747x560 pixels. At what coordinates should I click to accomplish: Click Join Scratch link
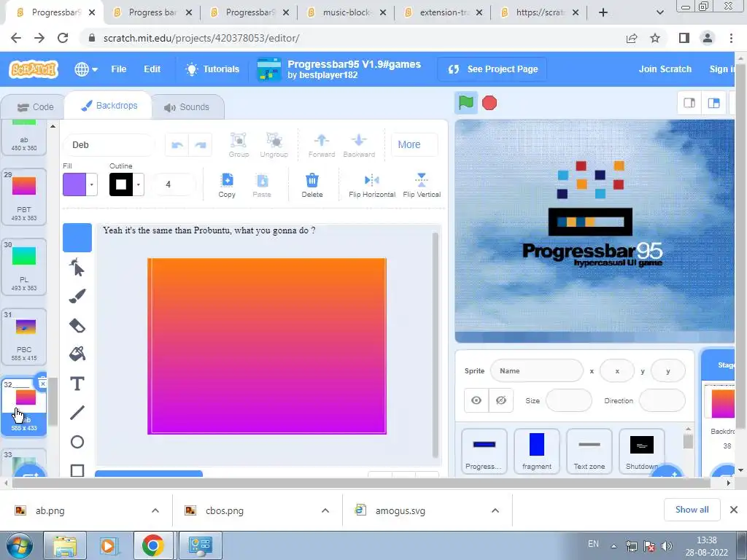665,69
